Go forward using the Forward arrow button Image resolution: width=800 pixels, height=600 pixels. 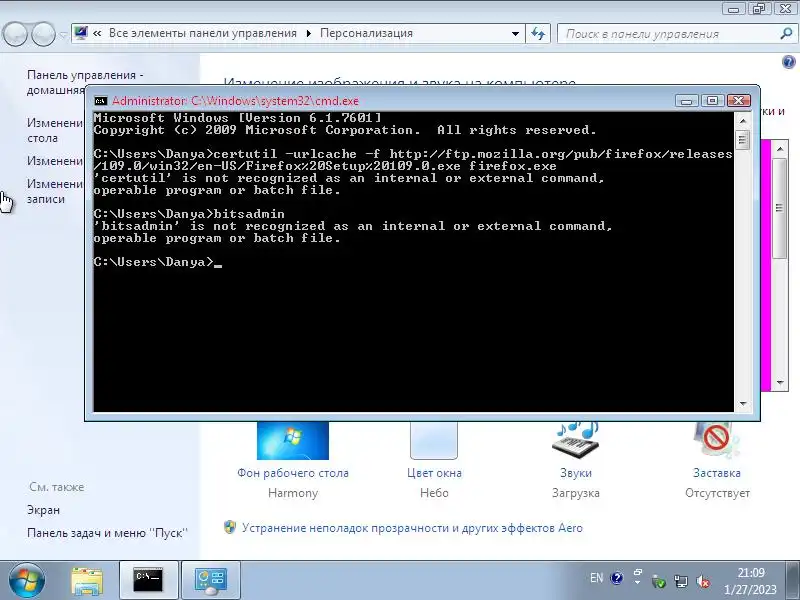43,34
